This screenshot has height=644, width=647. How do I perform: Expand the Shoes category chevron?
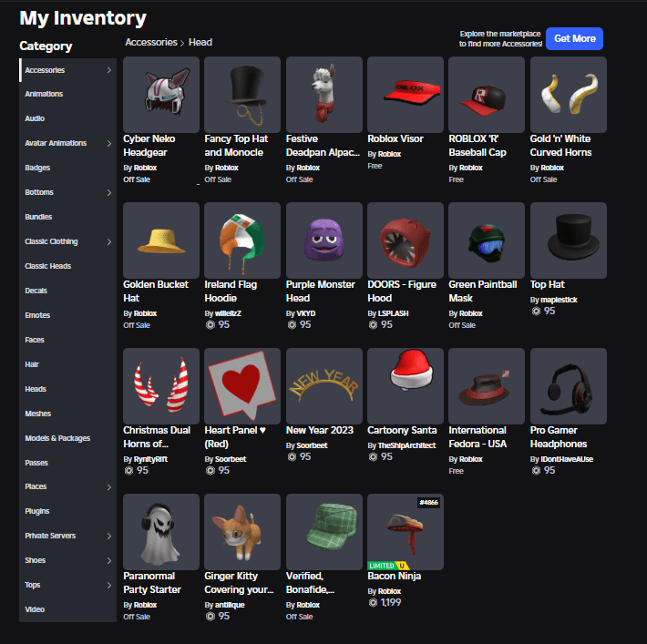pos(109,560)
